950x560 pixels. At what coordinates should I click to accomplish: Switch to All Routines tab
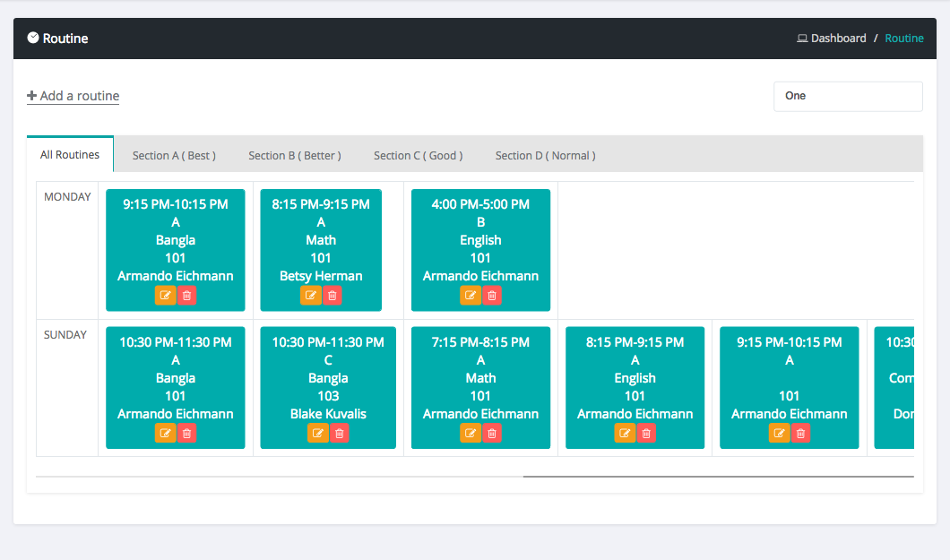[x=70, y=155]
